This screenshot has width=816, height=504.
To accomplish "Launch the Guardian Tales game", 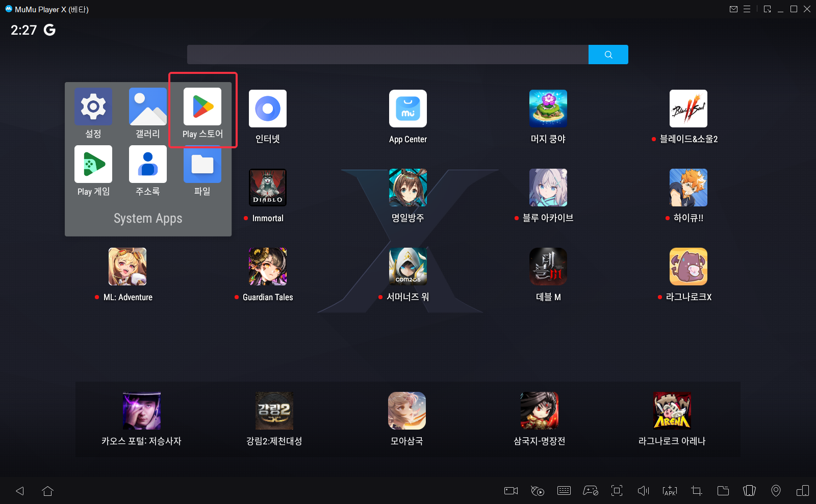I will tap(268, 267).
